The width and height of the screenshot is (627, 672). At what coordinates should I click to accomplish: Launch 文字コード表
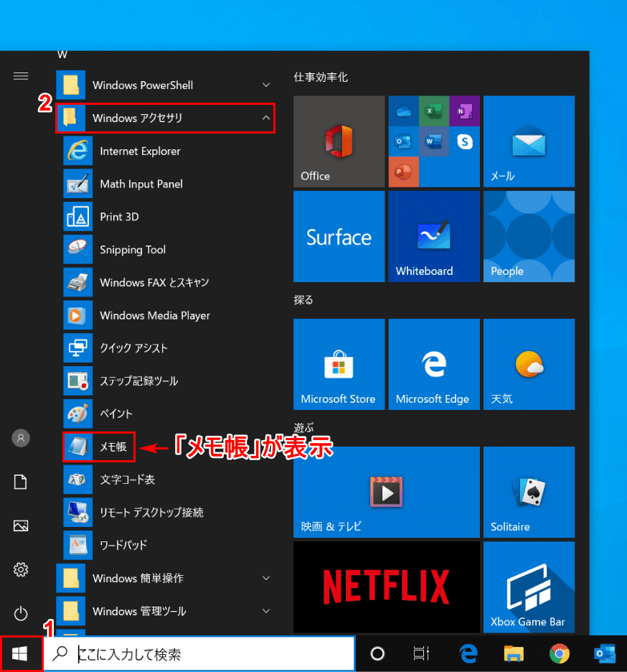(x=167, y=480)
